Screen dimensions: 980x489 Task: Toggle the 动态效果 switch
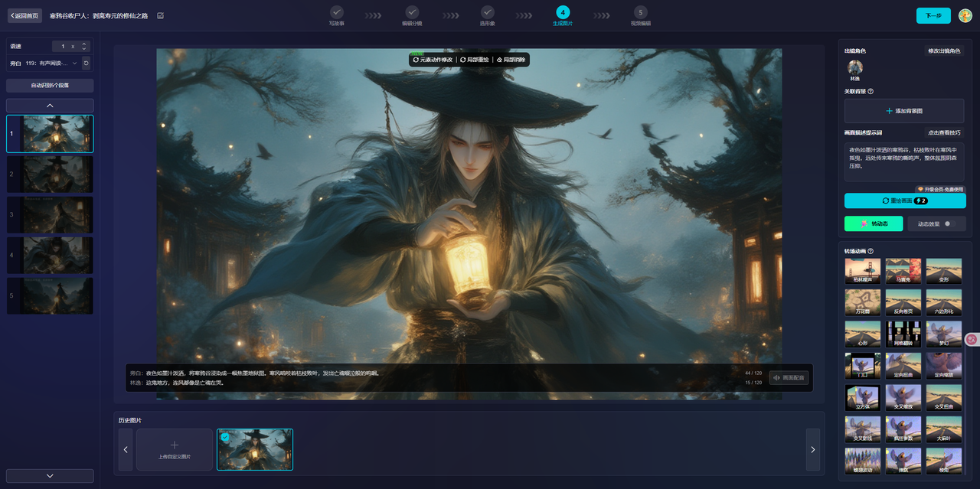coord(946,223)
